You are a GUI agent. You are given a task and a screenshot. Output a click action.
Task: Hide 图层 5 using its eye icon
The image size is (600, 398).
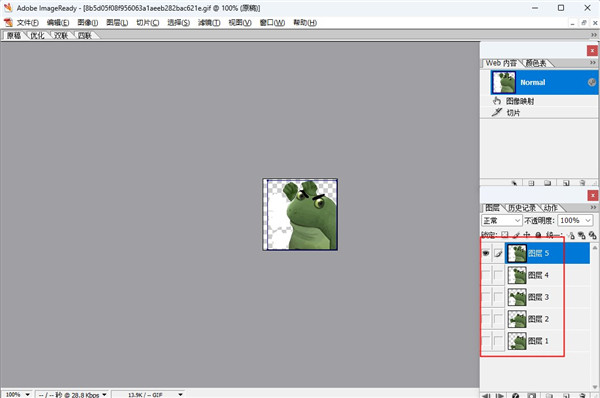coord(486,253)
